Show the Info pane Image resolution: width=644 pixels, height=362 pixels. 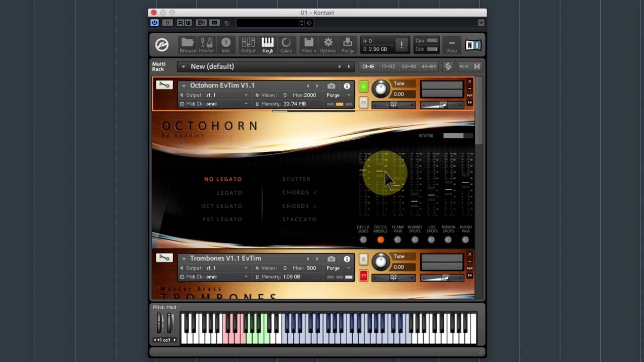[226, 45]
